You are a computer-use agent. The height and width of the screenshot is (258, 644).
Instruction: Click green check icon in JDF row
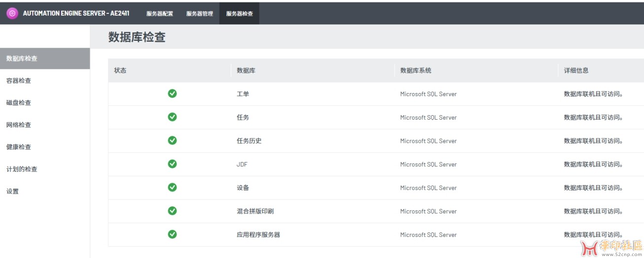[172, 164]
